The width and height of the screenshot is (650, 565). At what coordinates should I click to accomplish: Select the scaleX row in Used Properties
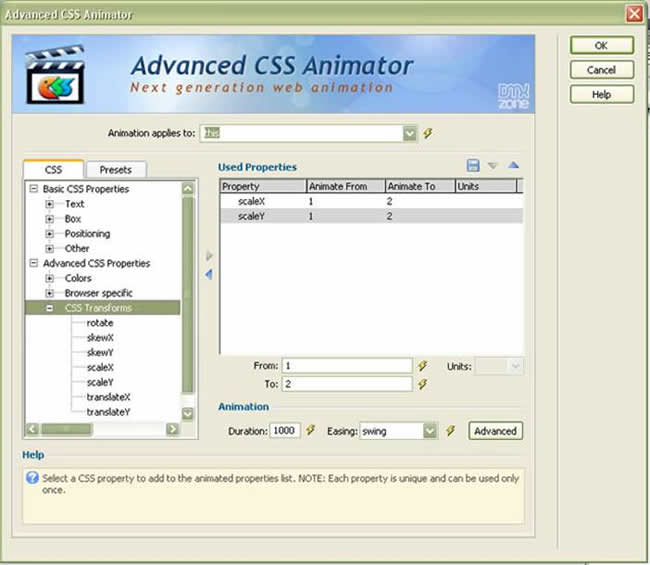point(371,201)
